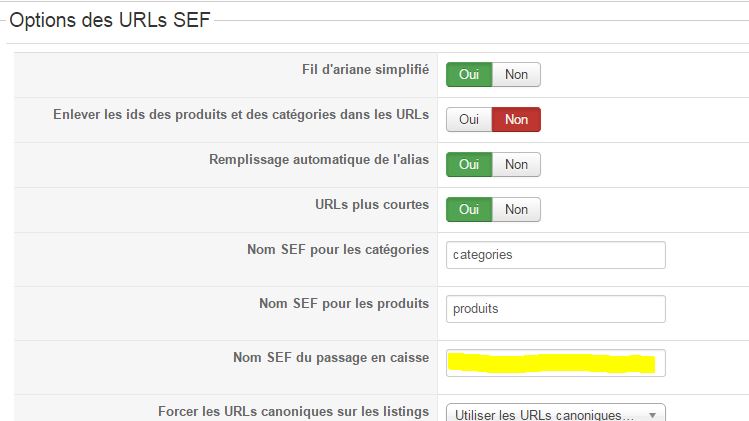Click the Fil d'ariane simplifié label

[358, 70]
